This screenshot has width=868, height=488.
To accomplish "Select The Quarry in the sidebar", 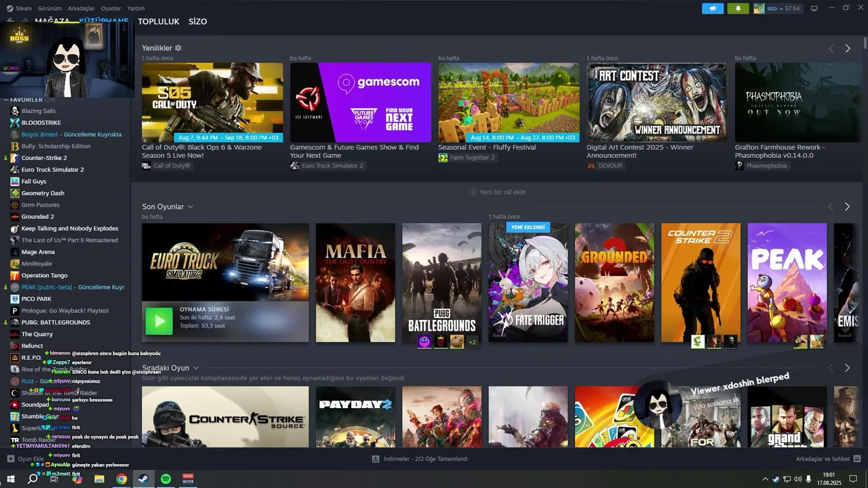I will tap(37, 334).
